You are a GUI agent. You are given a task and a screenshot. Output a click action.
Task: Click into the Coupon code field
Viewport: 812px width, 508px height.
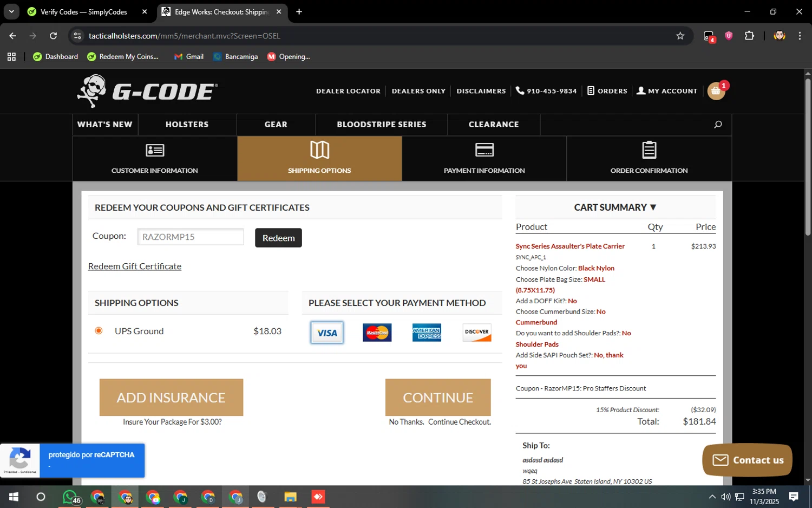pyautogui.click(x=191, y=237)
